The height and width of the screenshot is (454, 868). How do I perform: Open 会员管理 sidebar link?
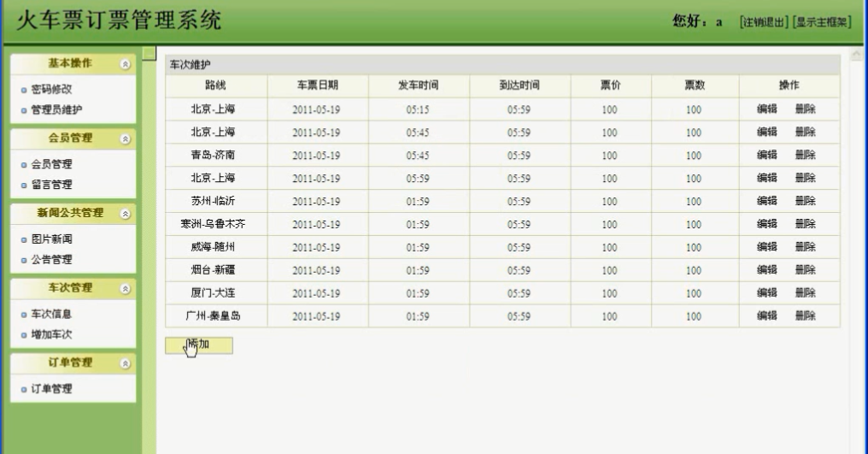pos(51,164)
